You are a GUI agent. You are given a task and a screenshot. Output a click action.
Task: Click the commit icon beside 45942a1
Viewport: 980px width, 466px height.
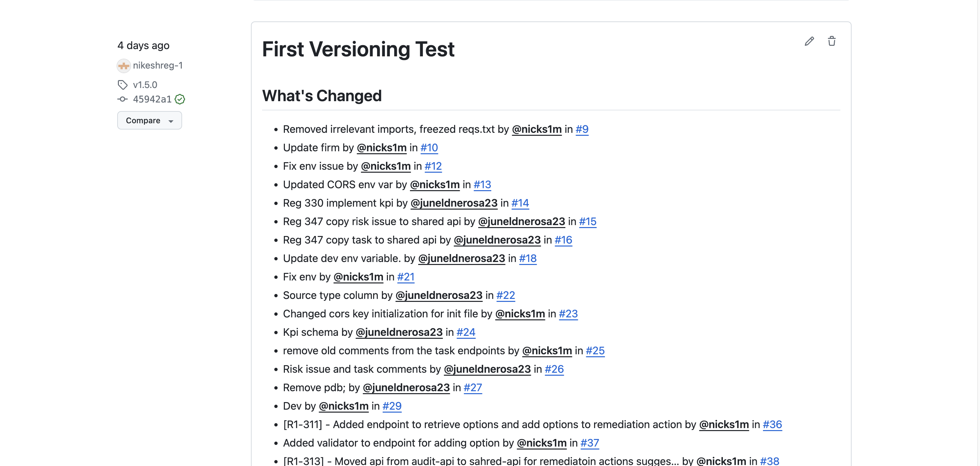point(122,99)
